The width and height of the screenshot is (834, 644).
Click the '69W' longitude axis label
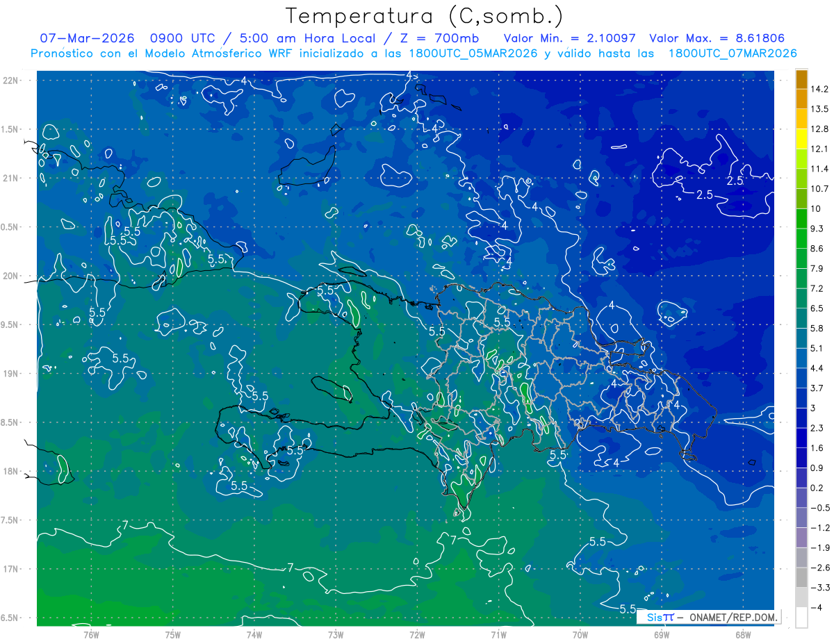coord(662,634)
